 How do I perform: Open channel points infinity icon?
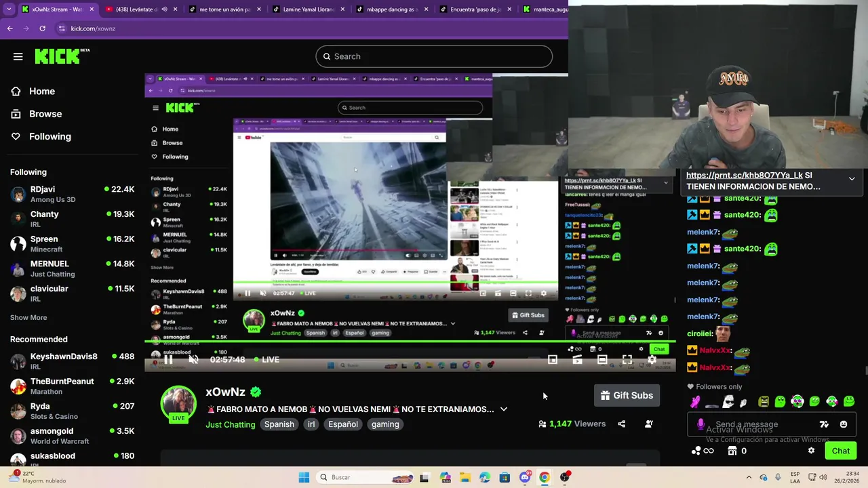coord(703,451)
